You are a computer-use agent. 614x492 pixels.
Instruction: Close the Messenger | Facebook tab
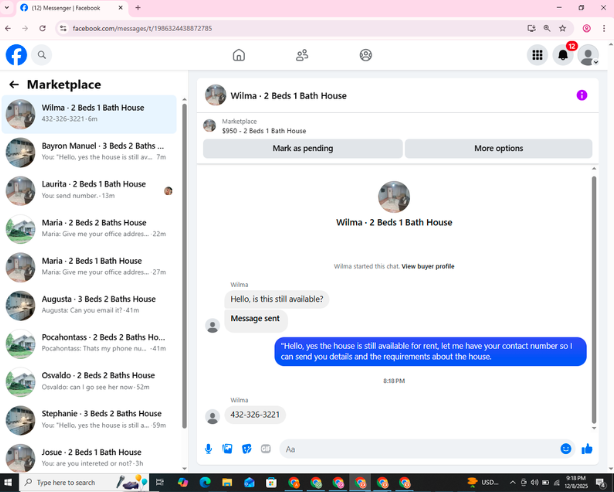121,8
